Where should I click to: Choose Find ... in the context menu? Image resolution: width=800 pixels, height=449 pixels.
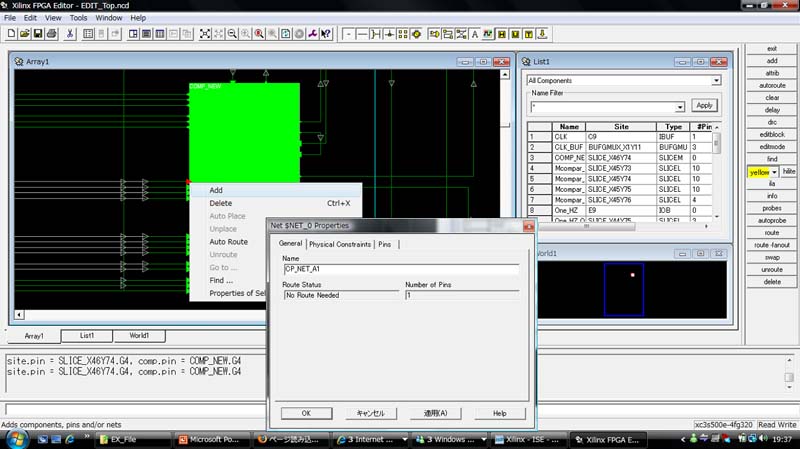[229, 280]
